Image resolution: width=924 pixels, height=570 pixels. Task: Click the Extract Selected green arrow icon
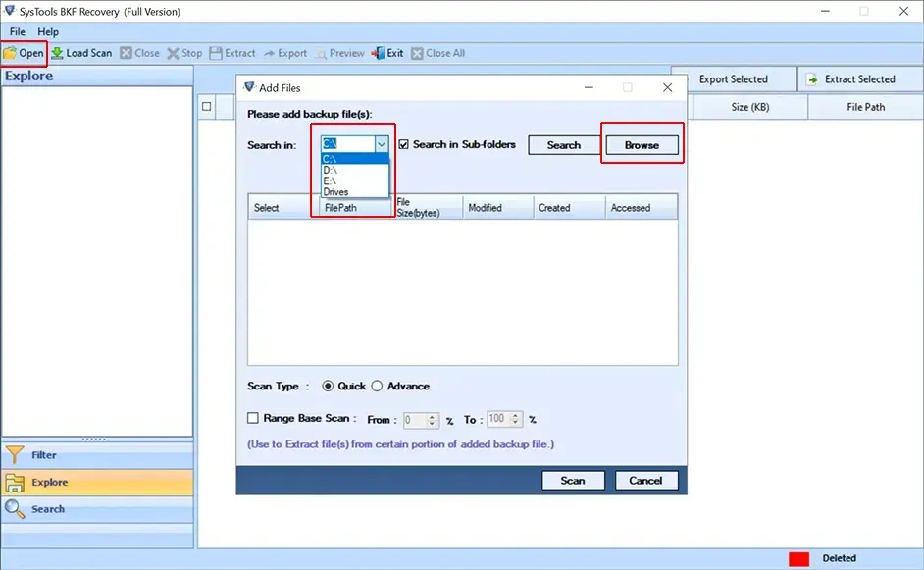point(812,79)
